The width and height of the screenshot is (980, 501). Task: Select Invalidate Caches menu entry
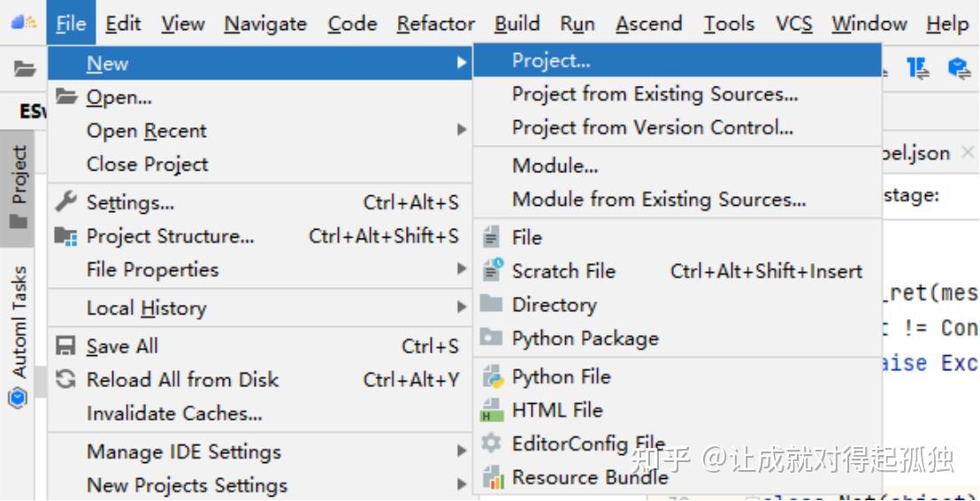point(174,414)
